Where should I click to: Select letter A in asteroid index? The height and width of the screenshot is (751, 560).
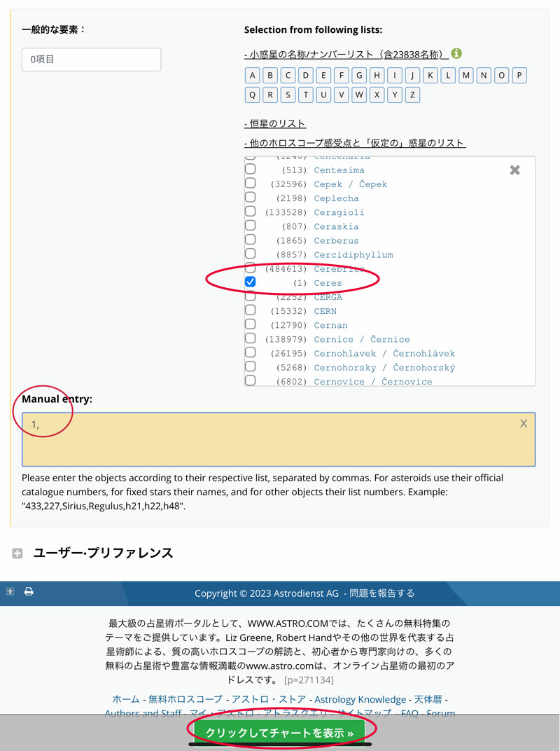point(253,76)
